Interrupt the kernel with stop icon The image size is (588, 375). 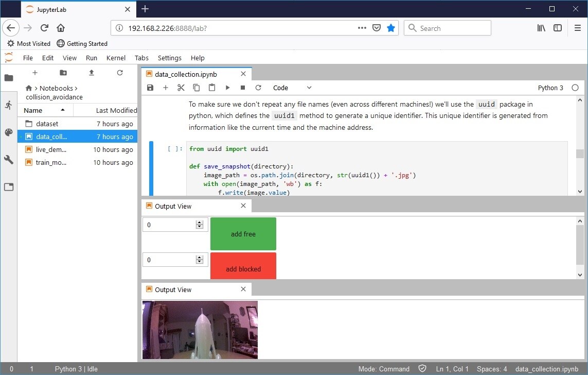click(243, 88)
